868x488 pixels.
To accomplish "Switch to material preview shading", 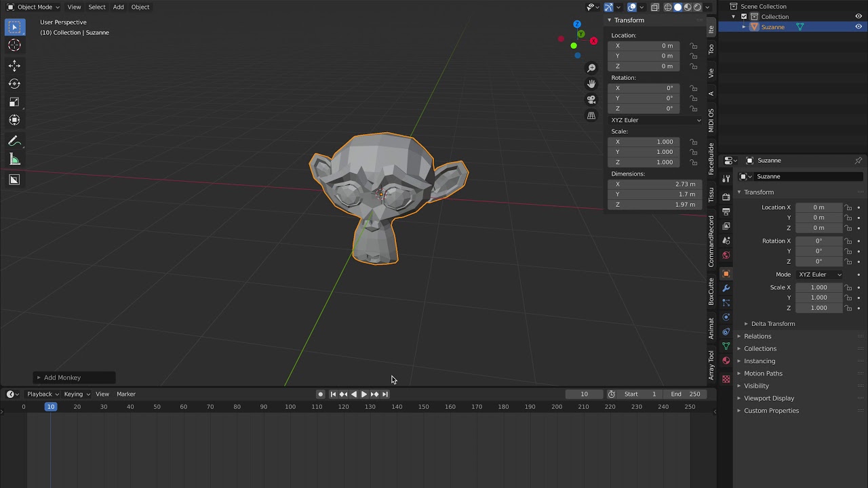I will click(688, 7).
